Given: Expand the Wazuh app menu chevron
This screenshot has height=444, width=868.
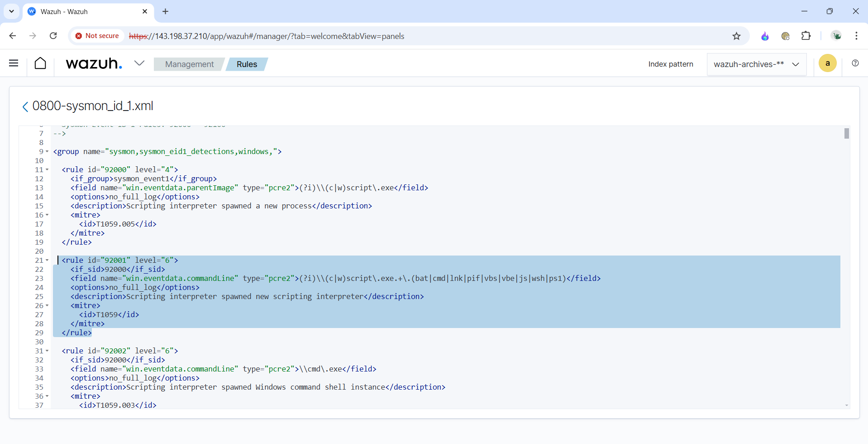Looking at the screenshot, I should [x=139, y=63].
